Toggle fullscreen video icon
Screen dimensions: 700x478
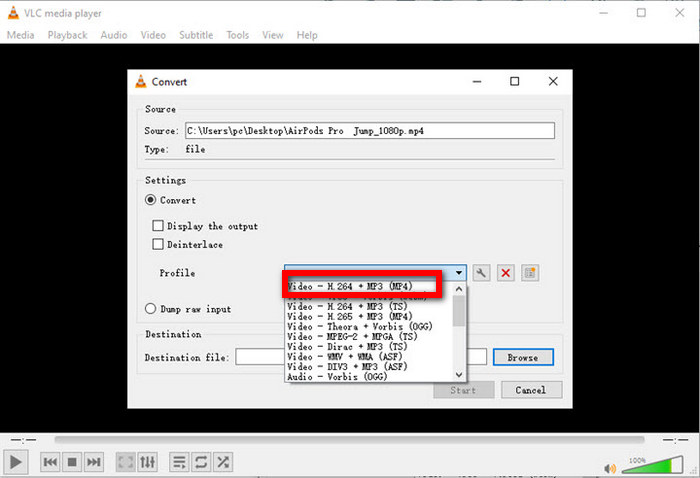[125, 462]
